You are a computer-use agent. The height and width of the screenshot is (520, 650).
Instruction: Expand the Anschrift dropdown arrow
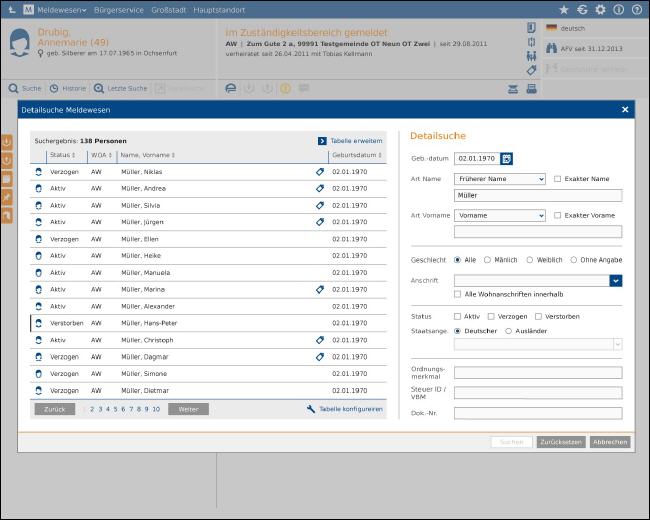coord(615,281)
